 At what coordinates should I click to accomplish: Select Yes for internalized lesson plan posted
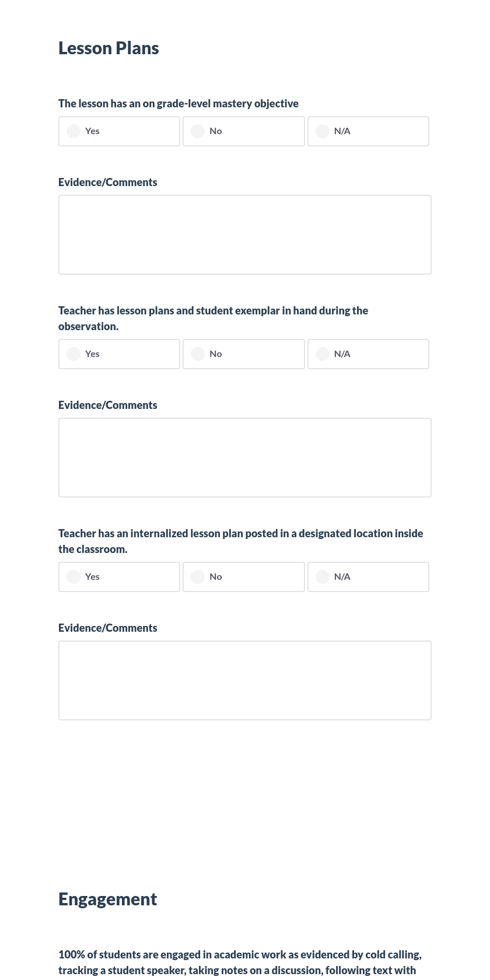point(73,577)
